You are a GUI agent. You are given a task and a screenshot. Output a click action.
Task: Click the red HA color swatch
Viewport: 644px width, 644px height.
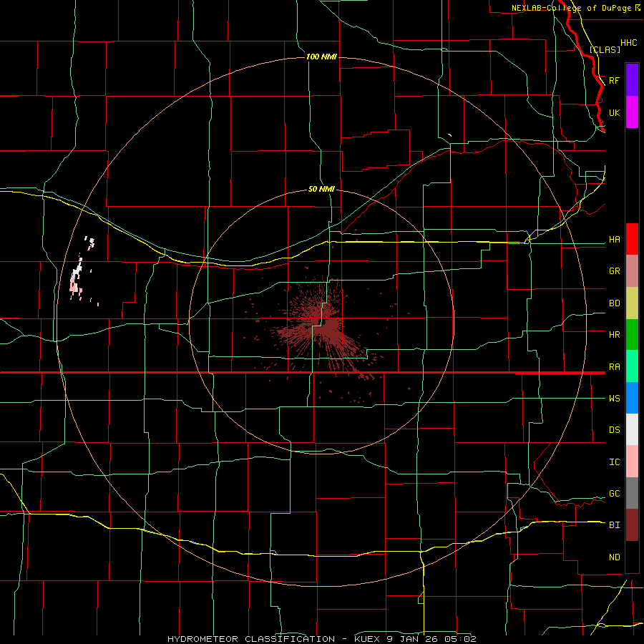632,239
